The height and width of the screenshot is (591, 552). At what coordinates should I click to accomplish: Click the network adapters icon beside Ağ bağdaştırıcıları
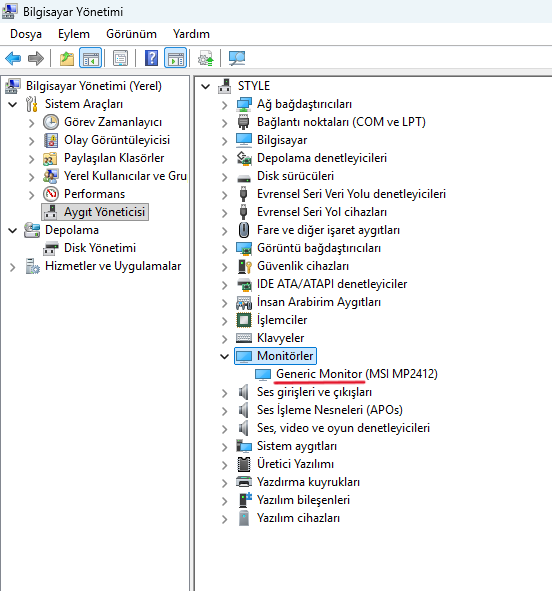tap(244, 104)
